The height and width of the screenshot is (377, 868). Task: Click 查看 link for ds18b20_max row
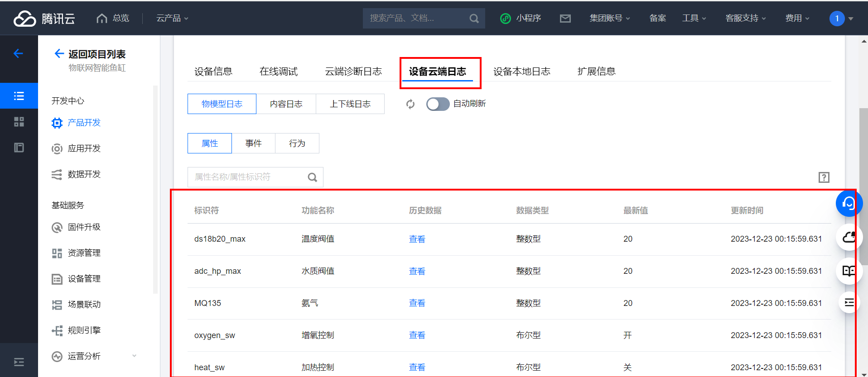click(417, 239)
